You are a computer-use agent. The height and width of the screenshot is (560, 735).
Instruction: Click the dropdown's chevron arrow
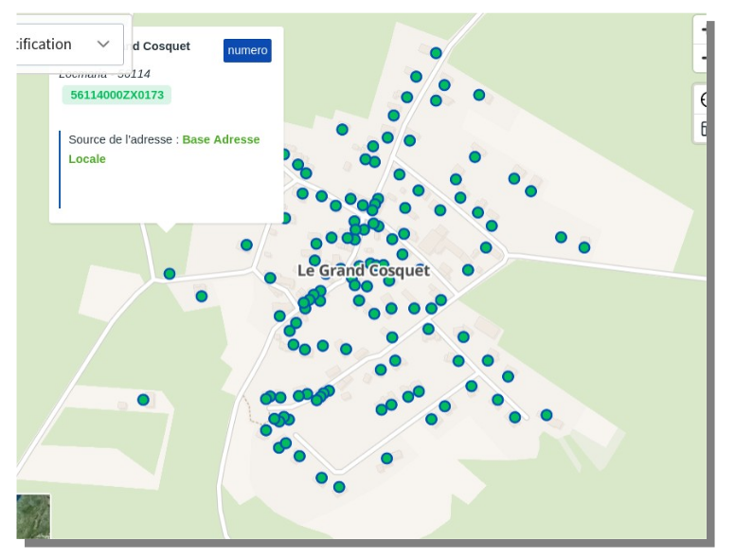(x=103, y=45)
